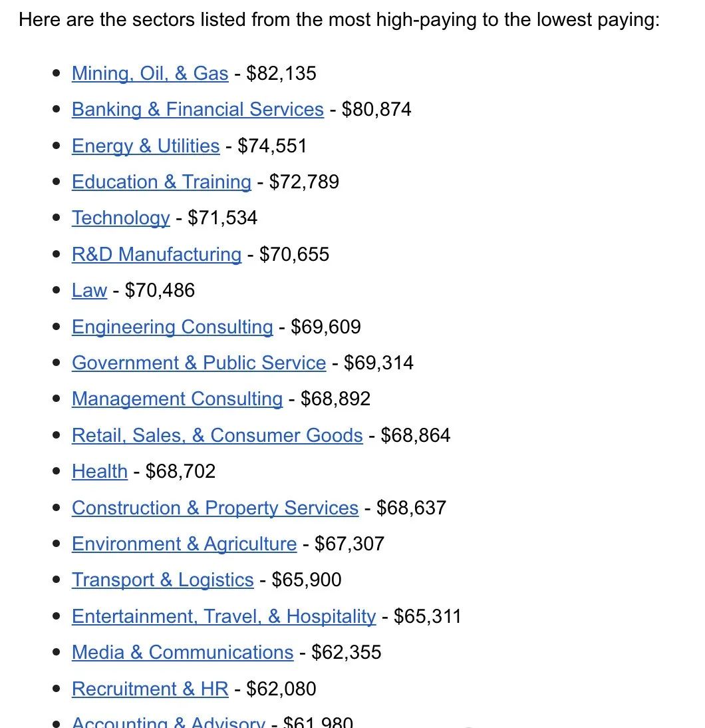Visit the Education & Training link
The height and width of the screenshot is (728, 705).
pos(162,182)
